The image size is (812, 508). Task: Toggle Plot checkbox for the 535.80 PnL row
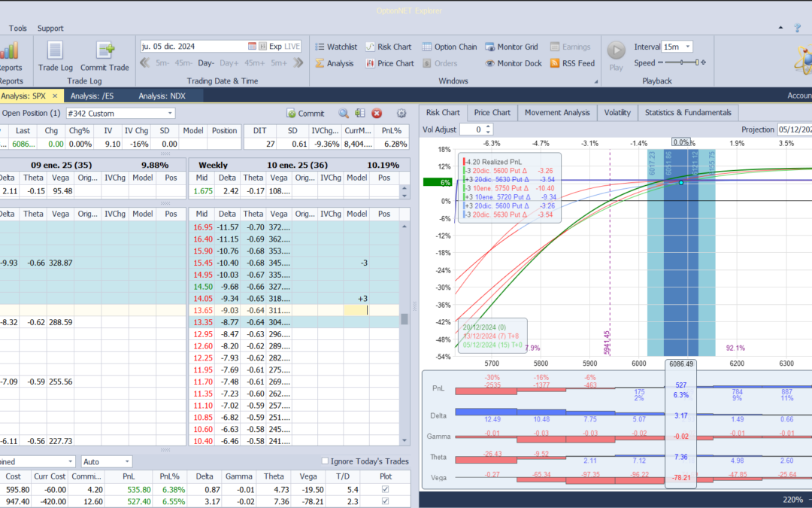(x=385, y=489)
